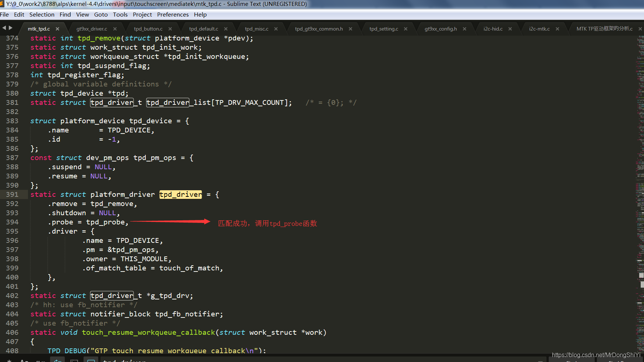Click tpd_driver_list on line 381

(178, 103)
